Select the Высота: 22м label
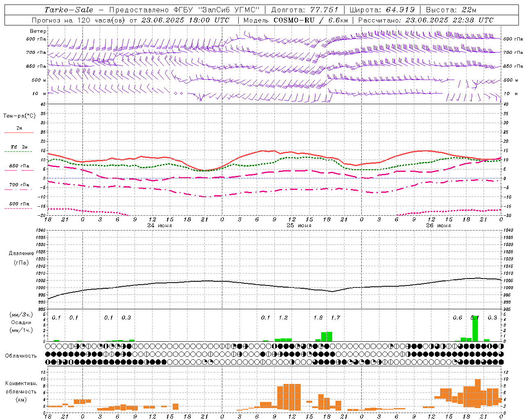 [451, 10]
